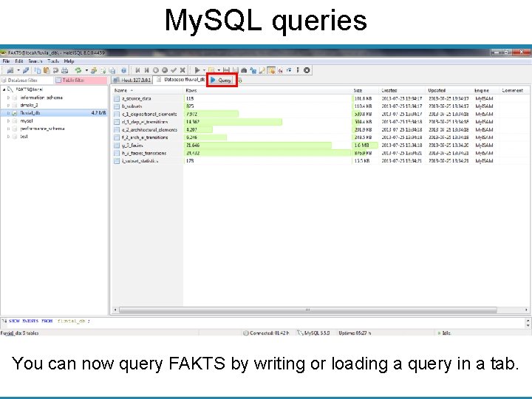This screenshot has height=399, width=532.
Task: Click the green Refresh toolbar icon
Action: (78, 70)
